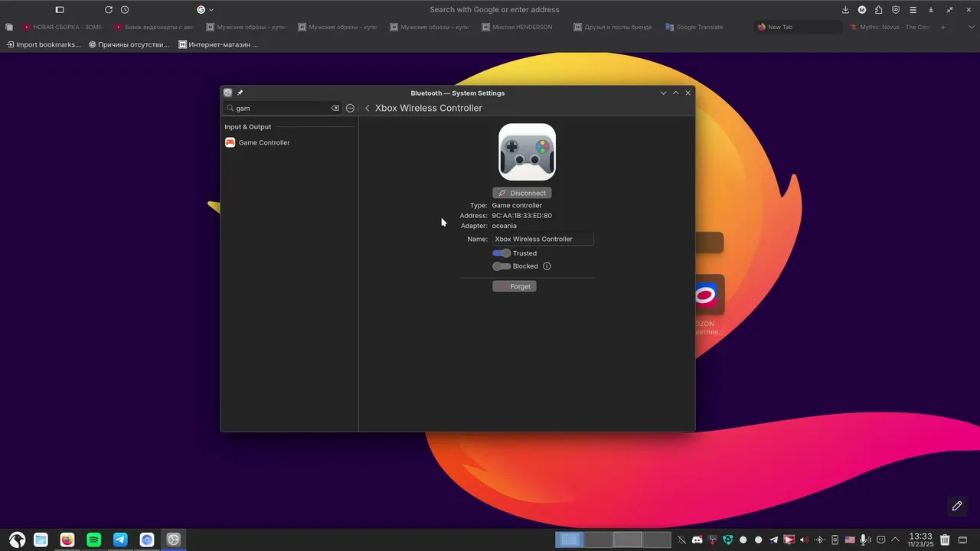Open the volume tray icon
980x551 pixels.
pos(804,540)
